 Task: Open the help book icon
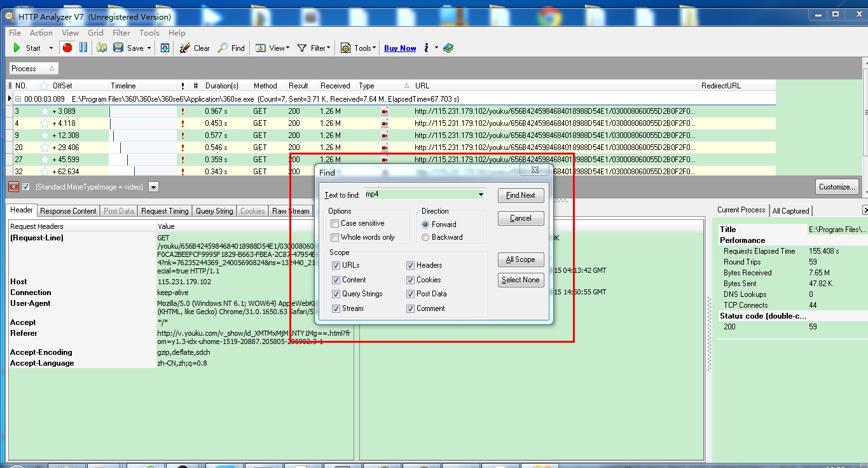pos(448,48)
